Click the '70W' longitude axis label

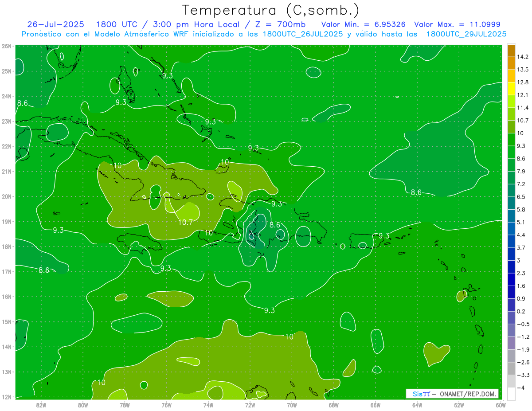click(292, 404)
